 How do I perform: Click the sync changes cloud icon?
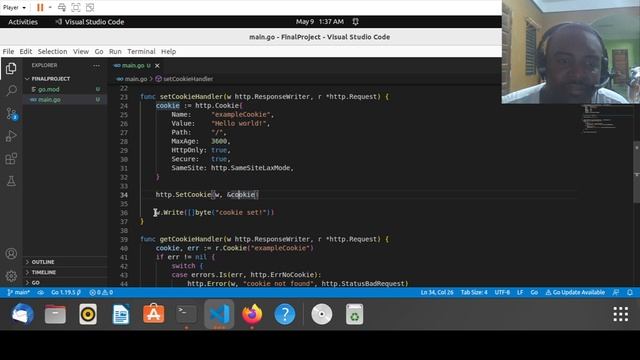pos(40,292)
